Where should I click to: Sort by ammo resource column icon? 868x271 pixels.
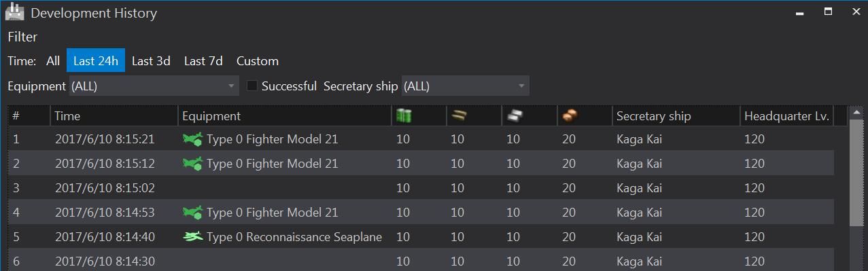pyautogui.click(x=458, y=116)
